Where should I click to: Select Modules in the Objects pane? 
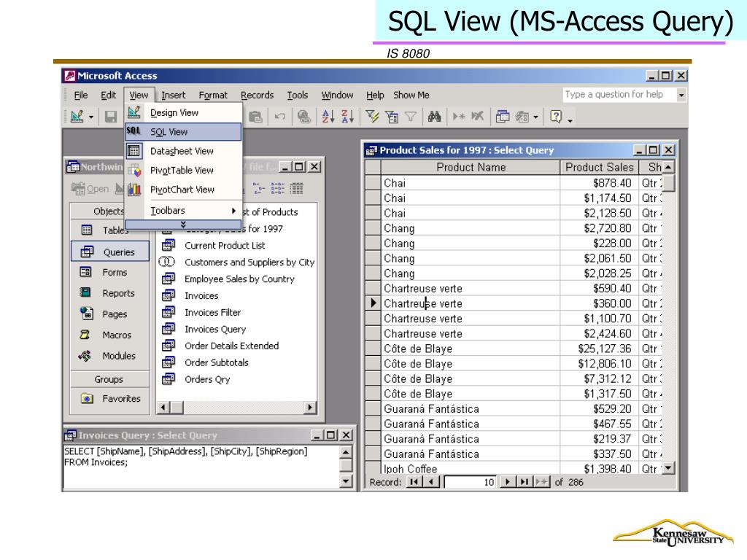click(x=109, y=356)
